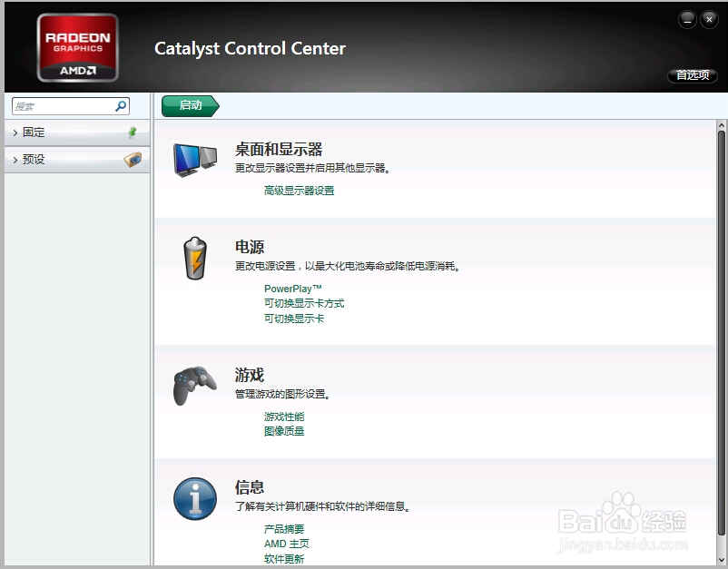The image size is (728, 569).
Task: Click the 电源 heading
Action: 250,247
